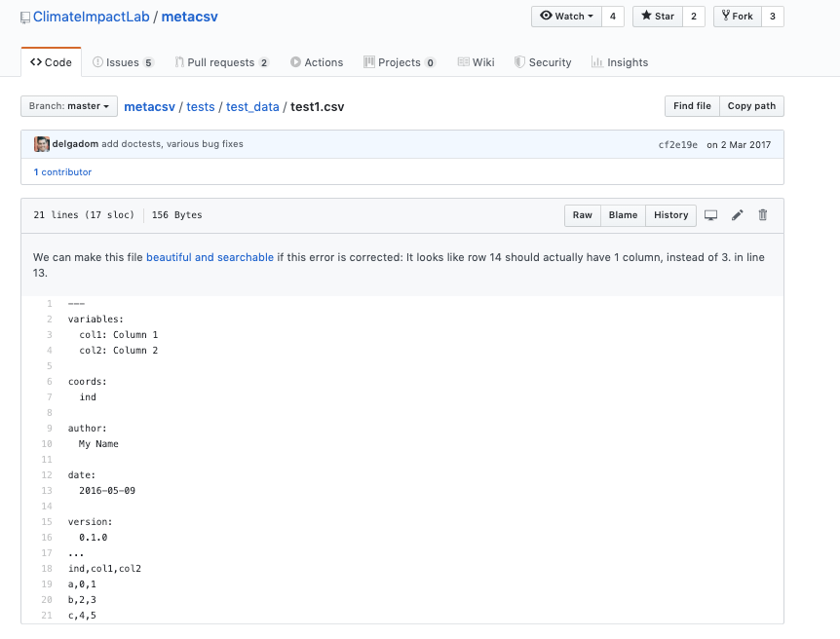The height and width of the screenshot is (639, 840).
Task: Click the '156 Bytes' file size
Action: click(x=176, y=214)
